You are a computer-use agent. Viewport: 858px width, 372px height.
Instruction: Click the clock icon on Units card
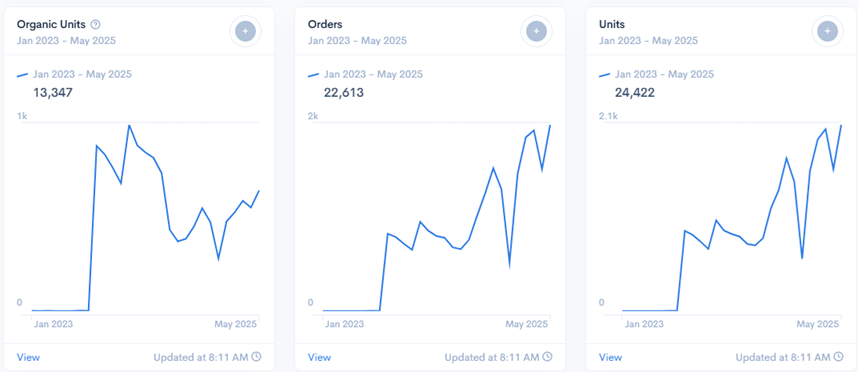click(x=838, y=357)
